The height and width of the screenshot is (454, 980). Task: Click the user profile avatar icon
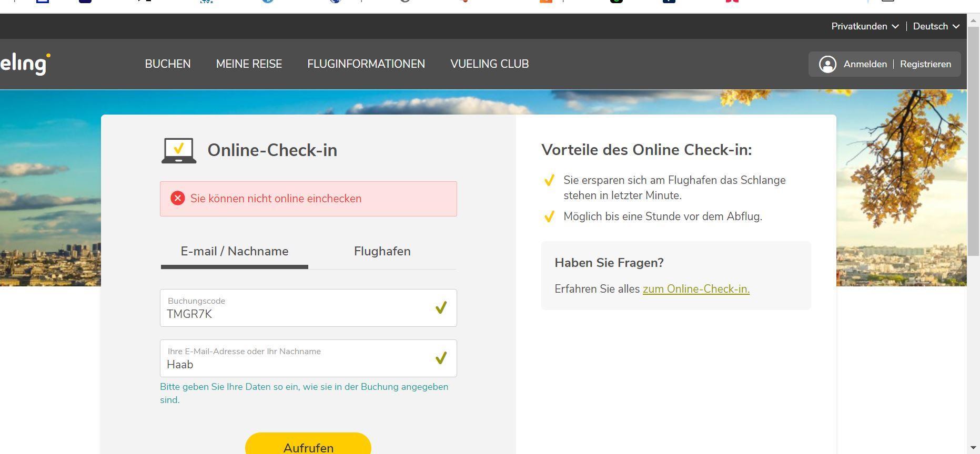[827, 64]
